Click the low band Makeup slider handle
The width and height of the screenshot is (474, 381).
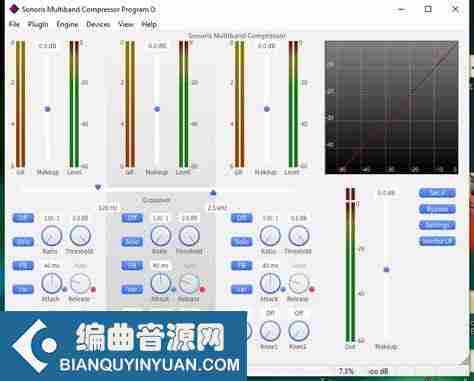48,109
